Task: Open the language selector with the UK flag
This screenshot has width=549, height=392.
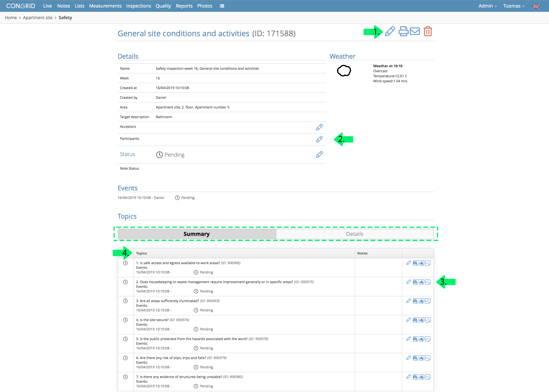Action: (x=536, y=6)
